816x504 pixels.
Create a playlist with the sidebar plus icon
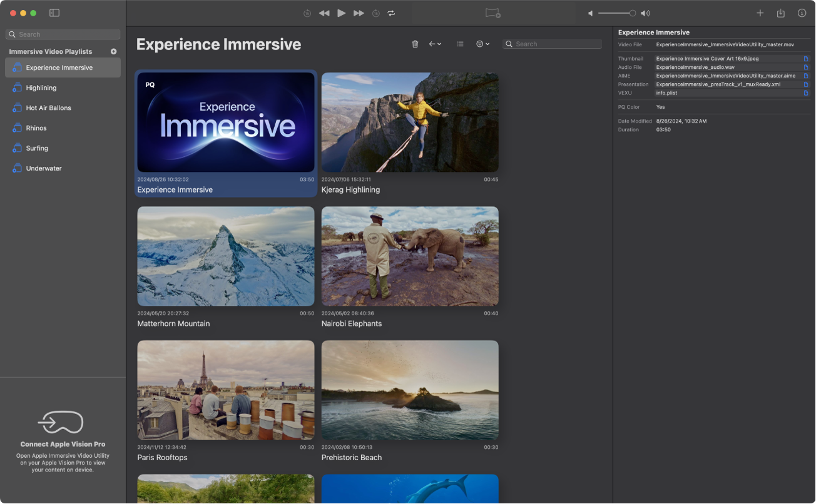click(113, 51)
